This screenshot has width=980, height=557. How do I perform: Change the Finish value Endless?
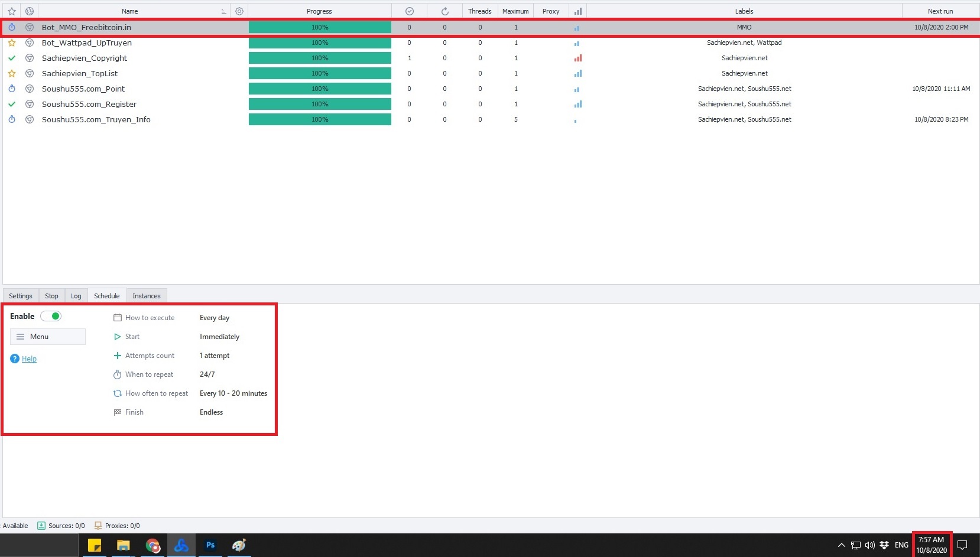click(212, 412)
